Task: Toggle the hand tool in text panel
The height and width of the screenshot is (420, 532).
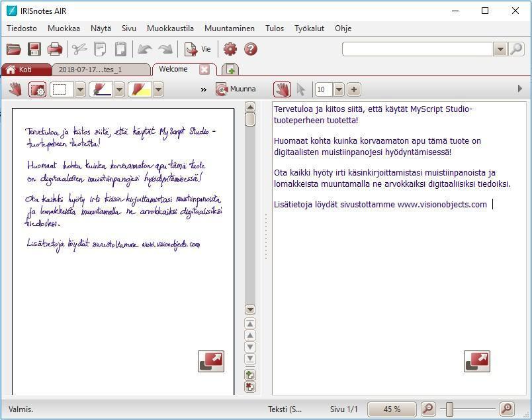Action: [x=282, y=89]
